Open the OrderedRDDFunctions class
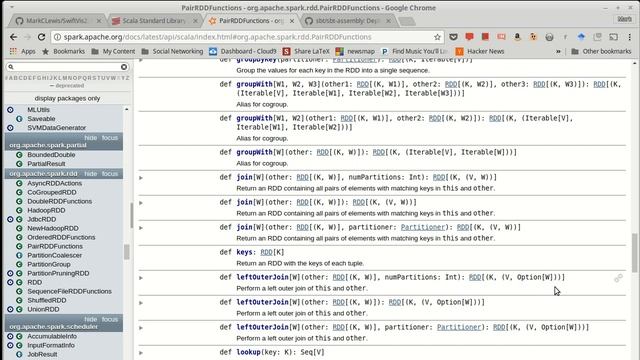Screen dimensions: 640x360 [61, 237]
